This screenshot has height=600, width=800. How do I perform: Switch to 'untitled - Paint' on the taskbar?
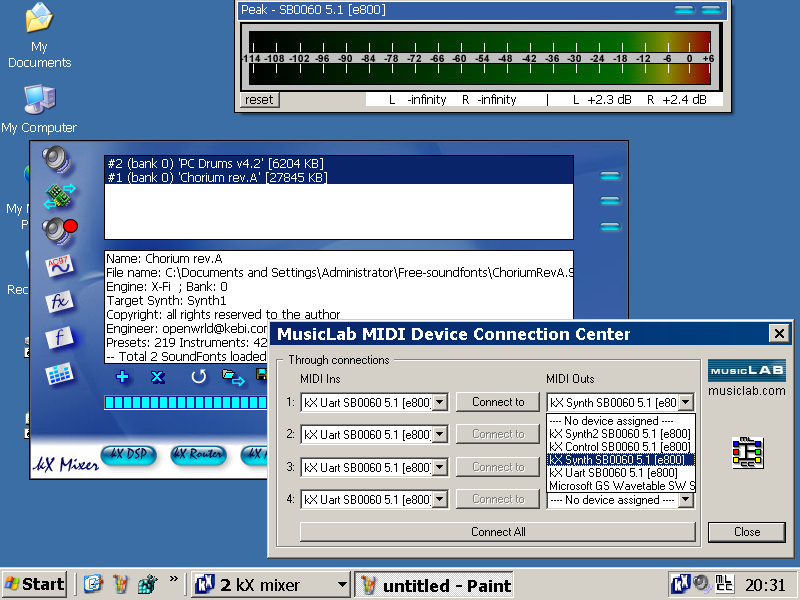pyautogui.click(x=434, y=585)
